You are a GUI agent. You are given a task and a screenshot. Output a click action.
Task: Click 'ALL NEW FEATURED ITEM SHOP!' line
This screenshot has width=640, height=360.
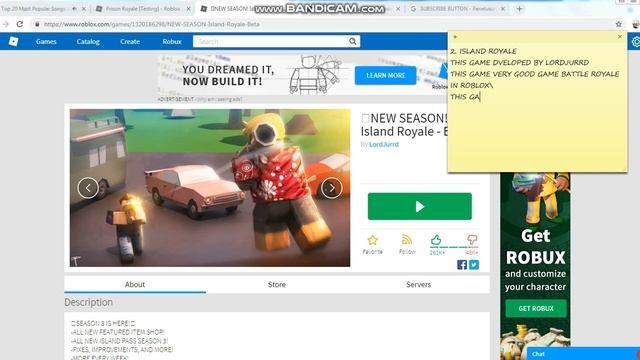pos(118,332)
